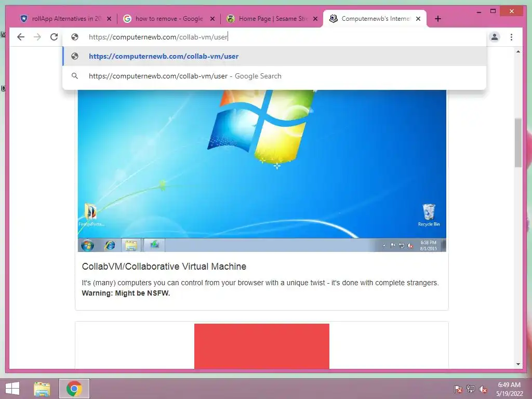This screenshot has height=399, width=532.
Task: Close the rollApp Alternatives tab
Action: point(109,19)
